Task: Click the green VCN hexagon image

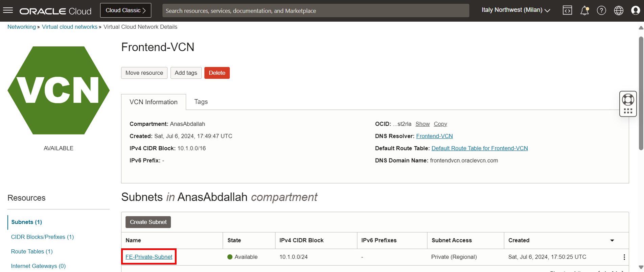Action: pos(59,90)
